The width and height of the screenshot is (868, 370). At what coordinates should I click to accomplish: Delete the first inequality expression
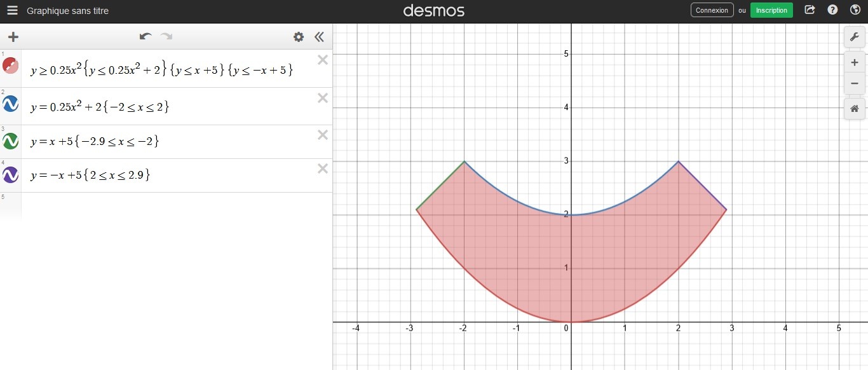322,60
